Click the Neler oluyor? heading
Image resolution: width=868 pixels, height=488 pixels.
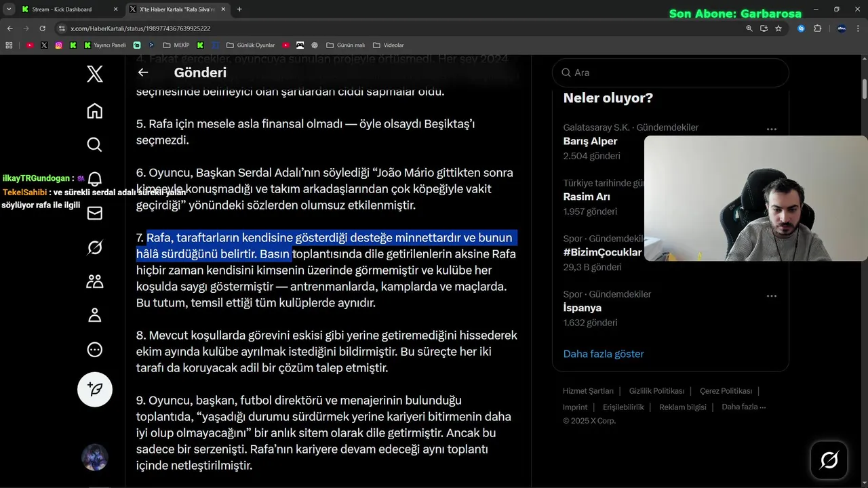608,98
